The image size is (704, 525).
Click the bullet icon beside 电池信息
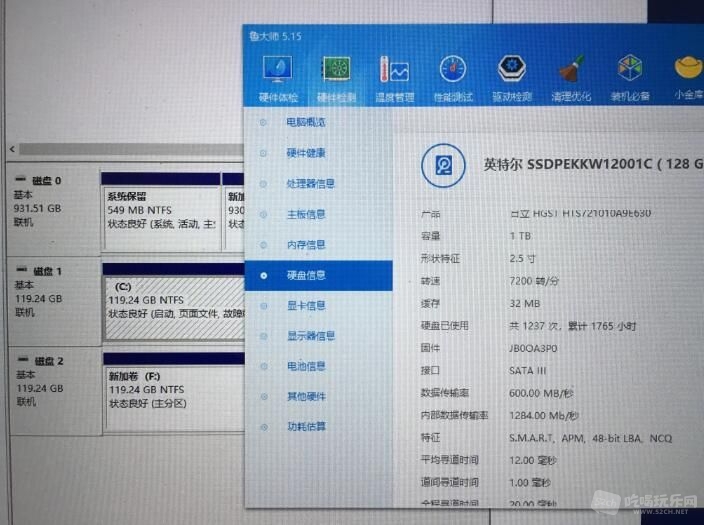[264, 366]
